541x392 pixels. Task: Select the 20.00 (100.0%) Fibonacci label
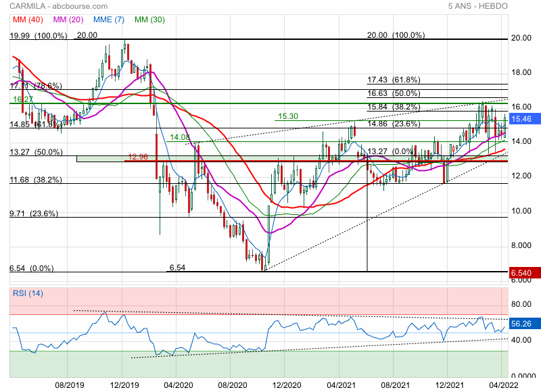click(x=396, y=35)
